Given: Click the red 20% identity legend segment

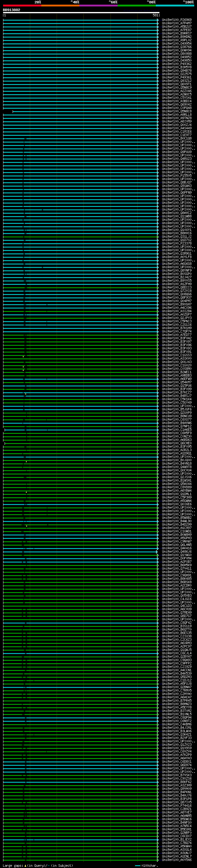Looking at the screenshot, I should coord(22,6).
